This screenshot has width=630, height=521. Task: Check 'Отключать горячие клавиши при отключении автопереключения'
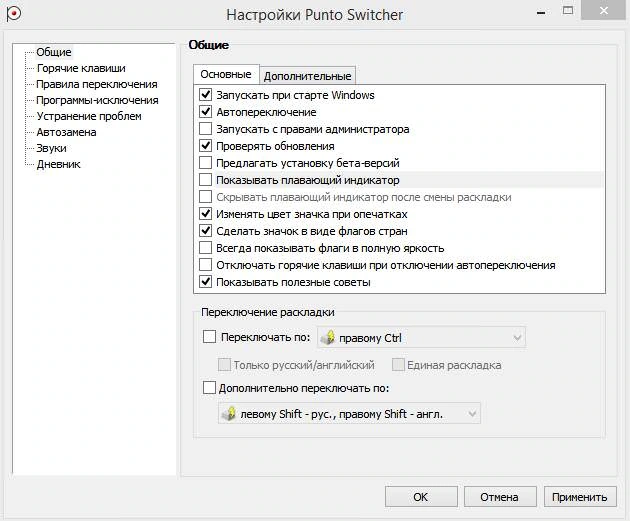coord(206,265)
